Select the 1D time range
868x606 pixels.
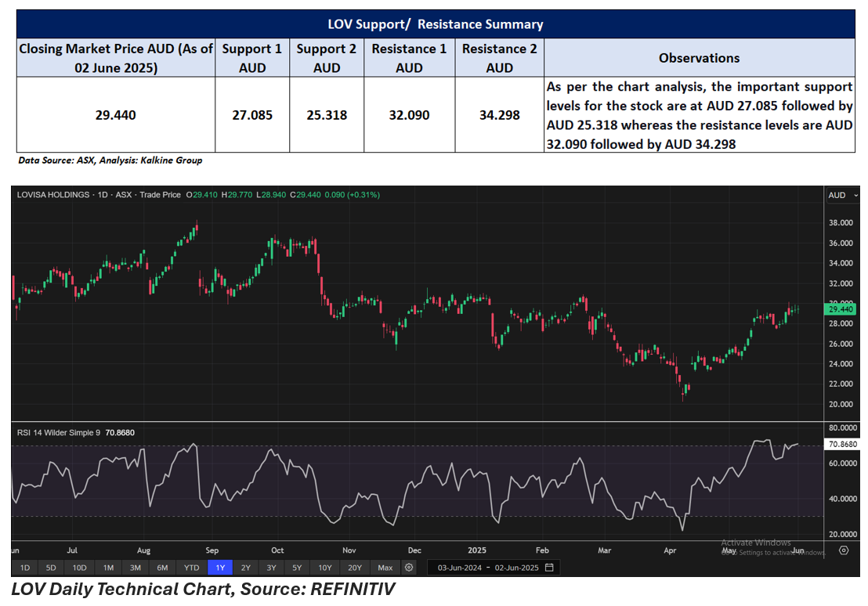coord(25,567)
